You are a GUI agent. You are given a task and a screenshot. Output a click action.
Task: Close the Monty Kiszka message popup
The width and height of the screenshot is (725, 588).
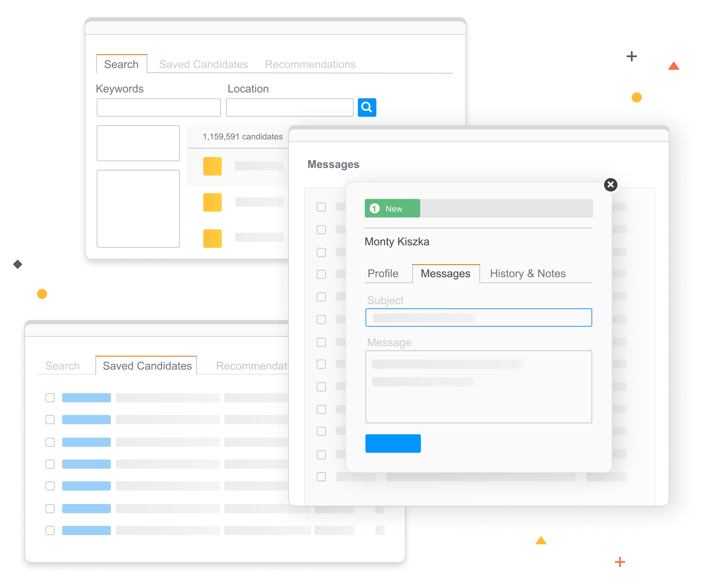coord(611,184)
